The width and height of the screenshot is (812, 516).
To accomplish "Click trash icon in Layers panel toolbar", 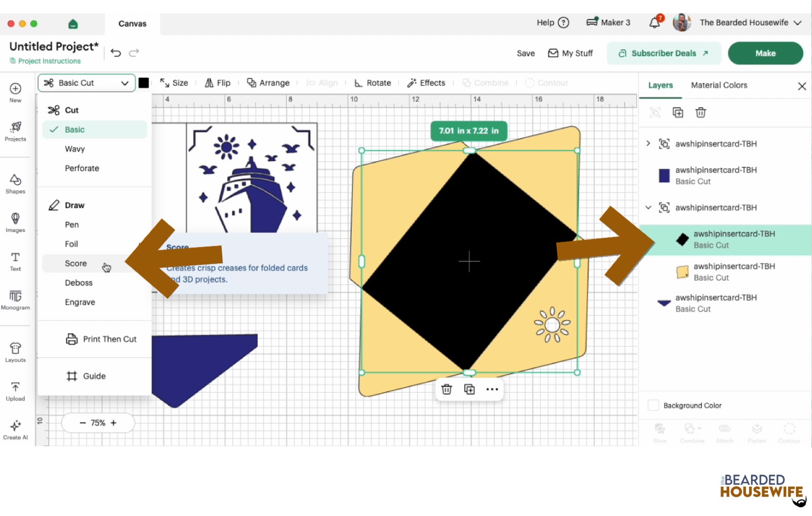I will click(x=701, y=113).
